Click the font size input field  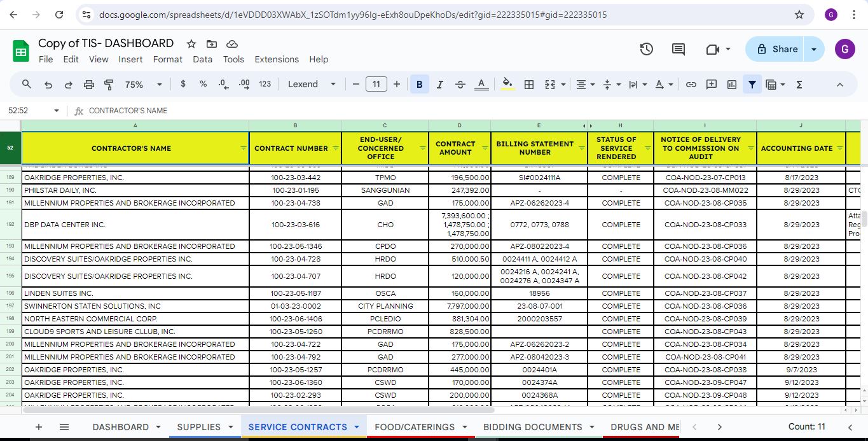tap(376, 85)
